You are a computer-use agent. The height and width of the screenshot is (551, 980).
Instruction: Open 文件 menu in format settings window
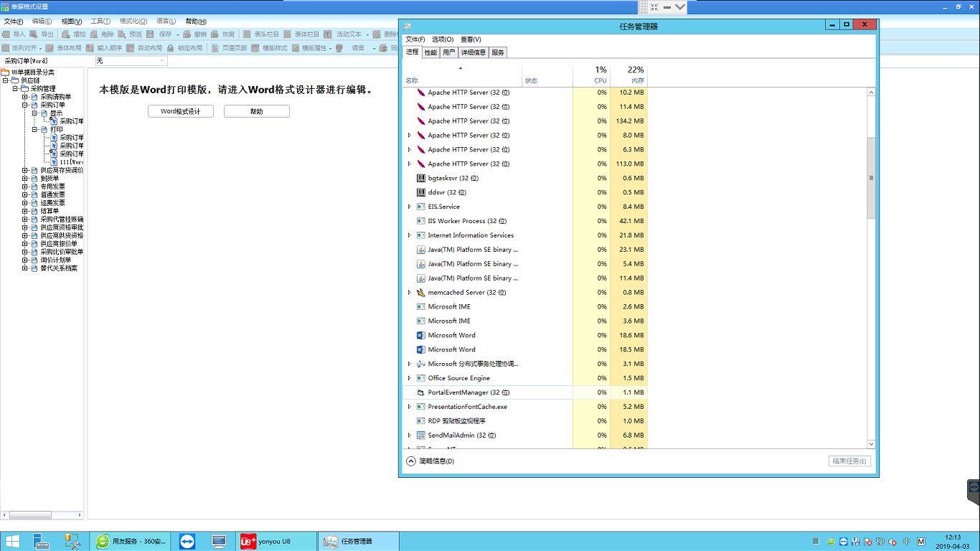14,22
